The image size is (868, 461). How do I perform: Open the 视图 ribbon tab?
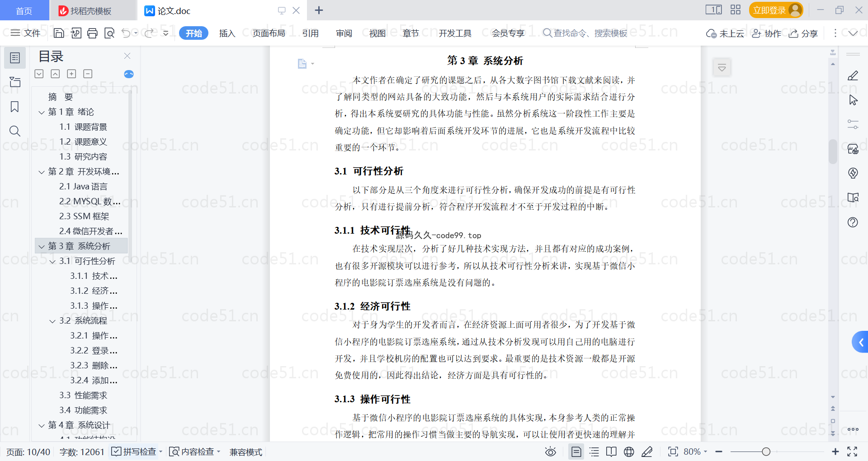tap(377, 33)
